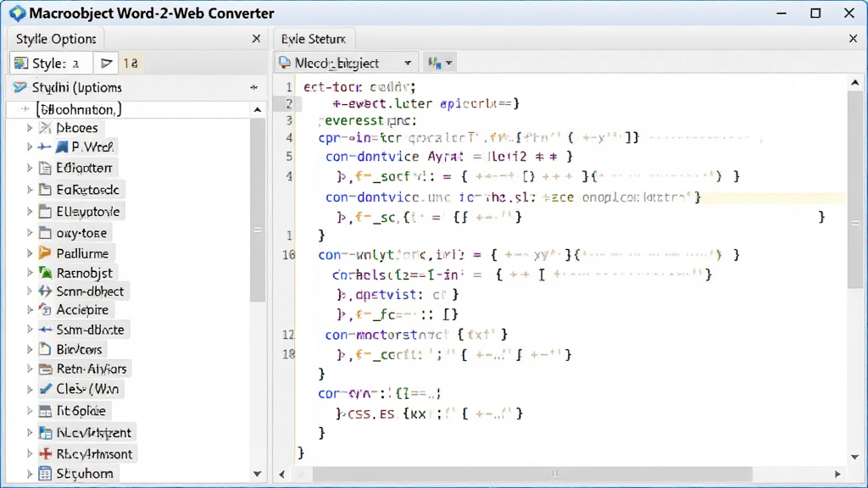Expand the Padlurme tree node
The width and height of the screenshot is (868, 488).
pyautogui.click(x=30, y=253)
